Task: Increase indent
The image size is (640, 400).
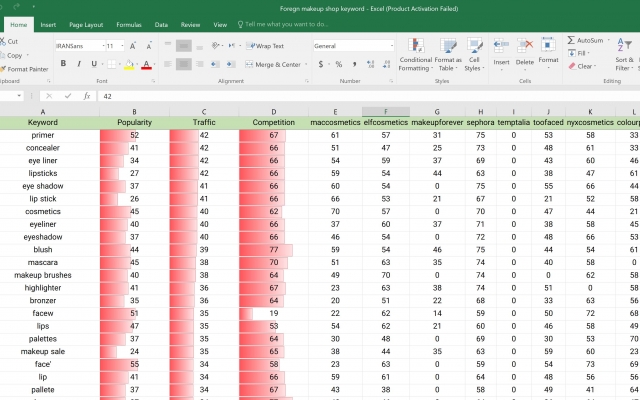Action: pyautogui.click(x=231, y=64)
